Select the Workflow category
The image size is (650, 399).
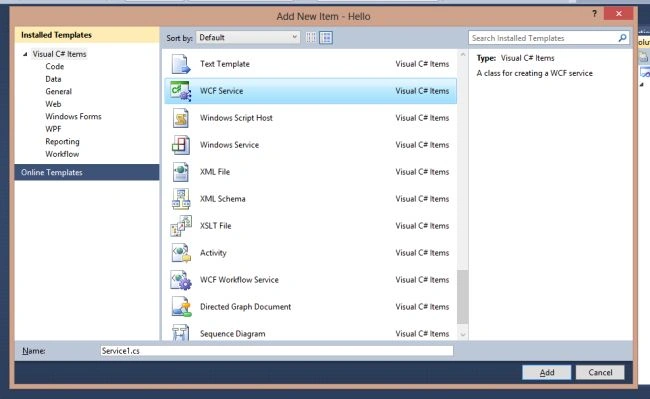pyautogui.click(x=62, y=154)
